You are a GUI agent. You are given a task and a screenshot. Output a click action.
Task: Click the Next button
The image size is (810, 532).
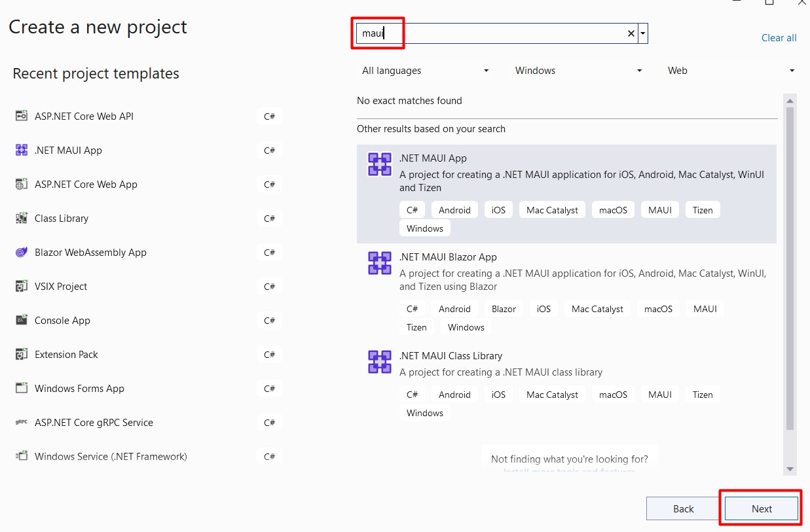(762, 508)
